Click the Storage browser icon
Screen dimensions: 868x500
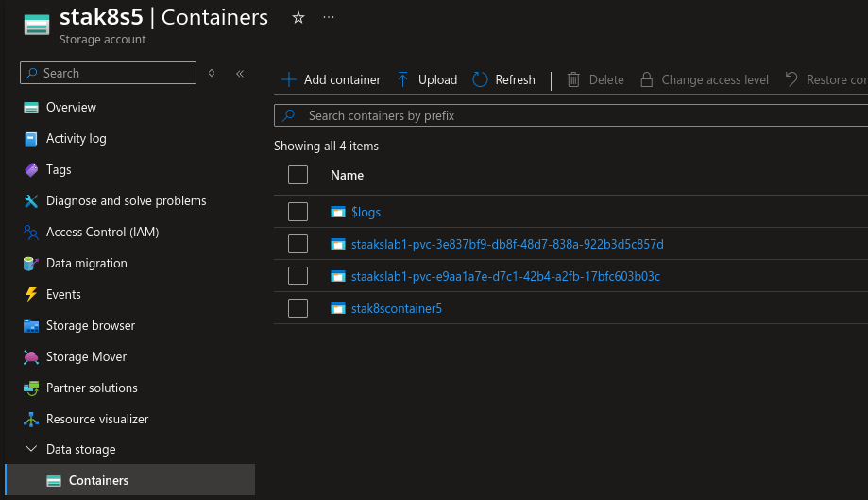[31, 326]
